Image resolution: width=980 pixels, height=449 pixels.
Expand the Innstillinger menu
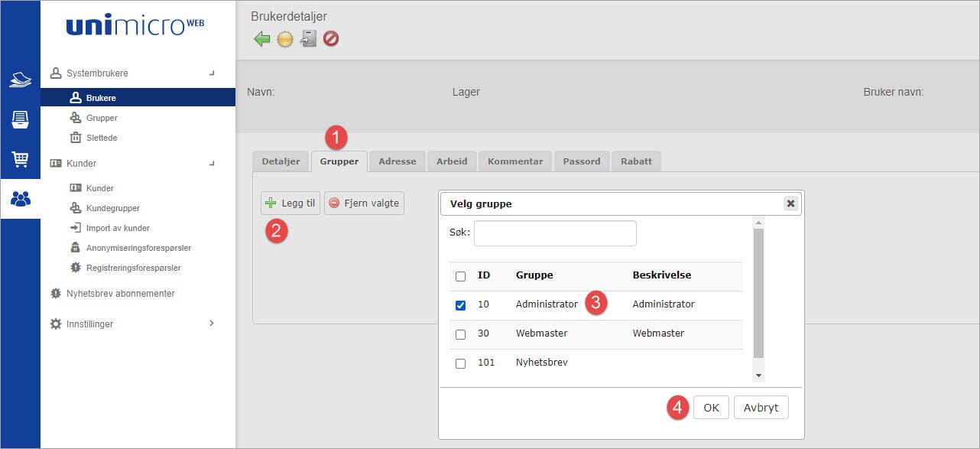pyautogui.click(x=212, y=324)
